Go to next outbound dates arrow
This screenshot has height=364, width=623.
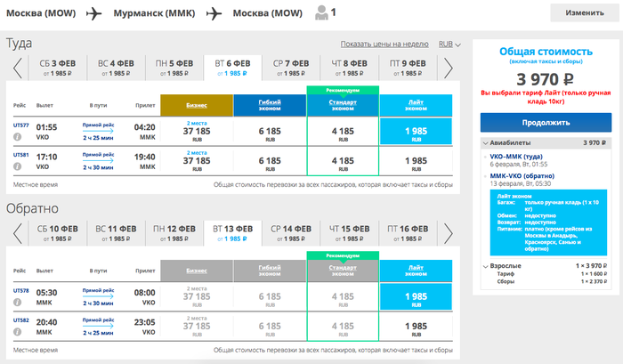[x=449, y=69]
